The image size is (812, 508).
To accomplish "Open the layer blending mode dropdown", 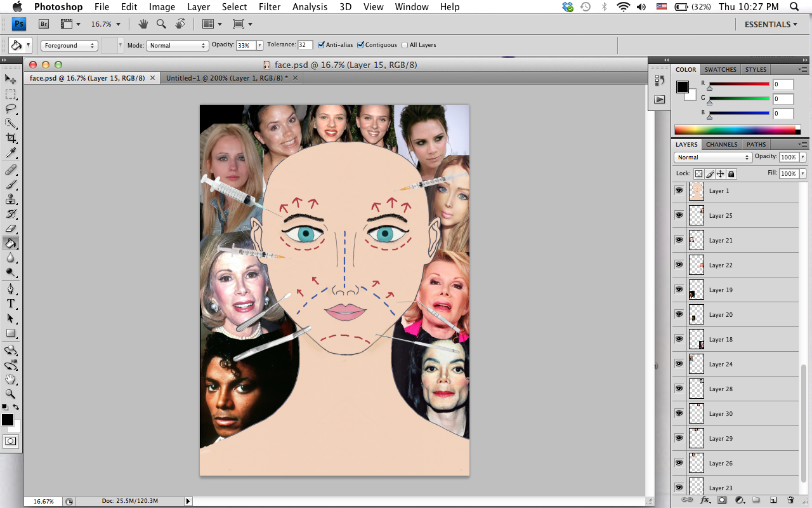I will (713, 157).
